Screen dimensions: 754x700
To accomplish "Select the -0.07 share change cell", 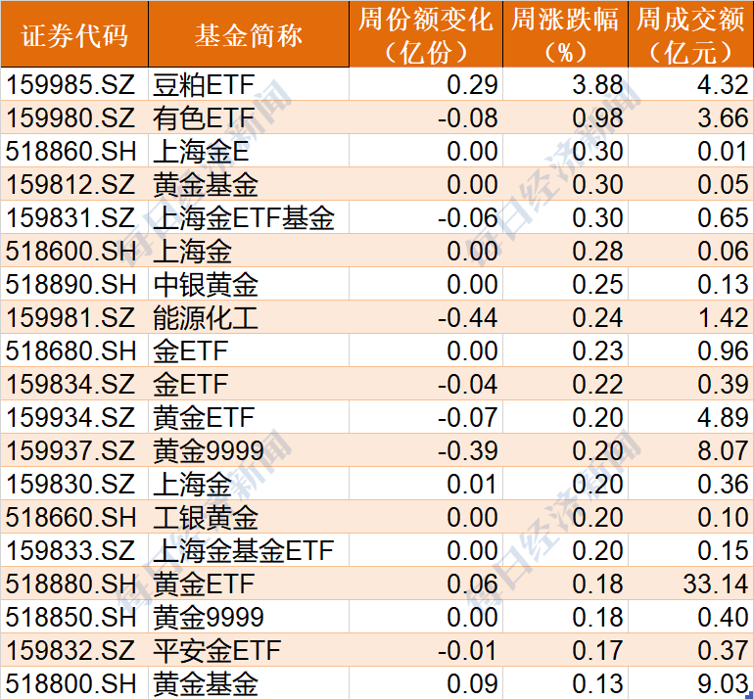I will click(426, 417).
